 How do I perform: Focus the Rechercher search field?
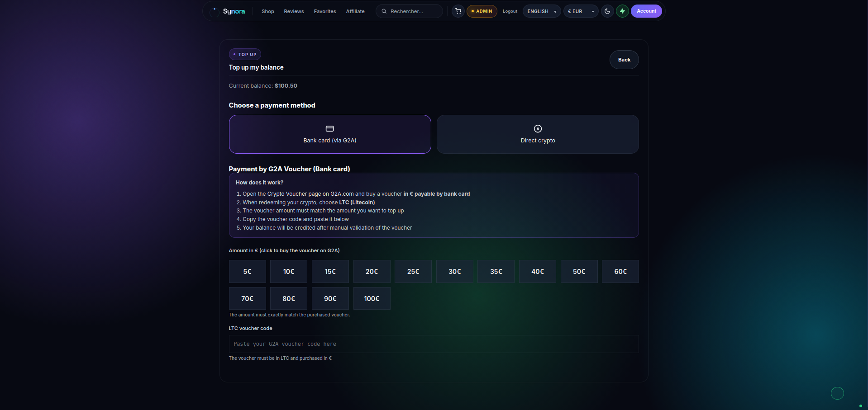pos(409,11)
